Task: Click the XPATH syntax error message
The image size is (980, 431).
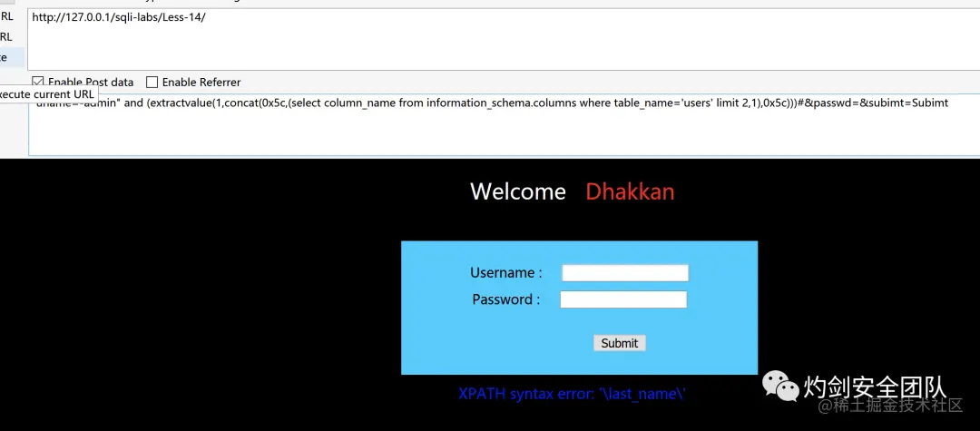Action: click(x=573, y=394)
